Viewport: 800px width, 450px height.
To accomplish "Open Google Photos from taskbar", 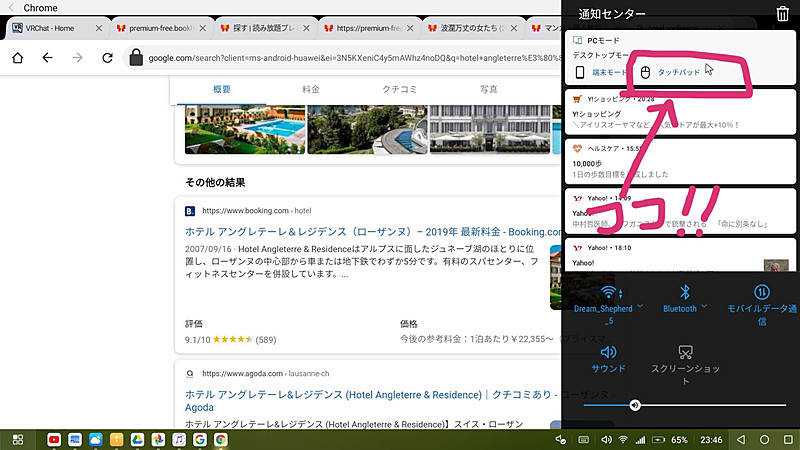I will pos(158,440).
